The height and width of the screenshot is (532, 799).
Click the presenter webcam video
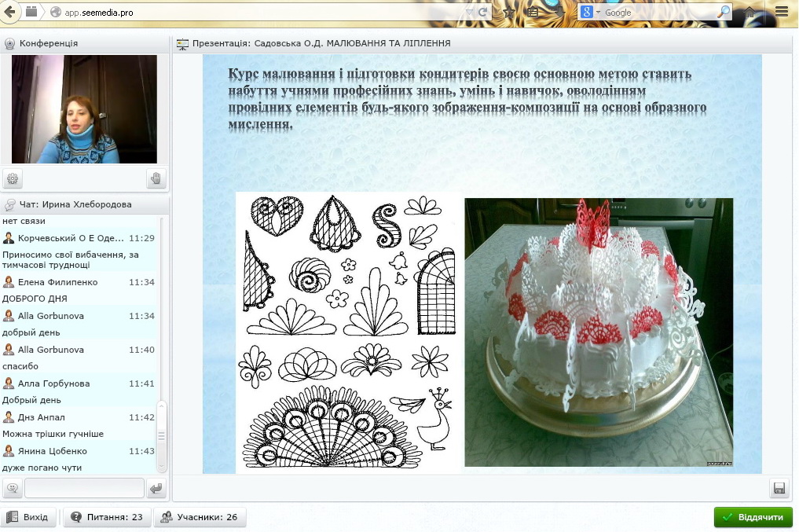point(84,109)
